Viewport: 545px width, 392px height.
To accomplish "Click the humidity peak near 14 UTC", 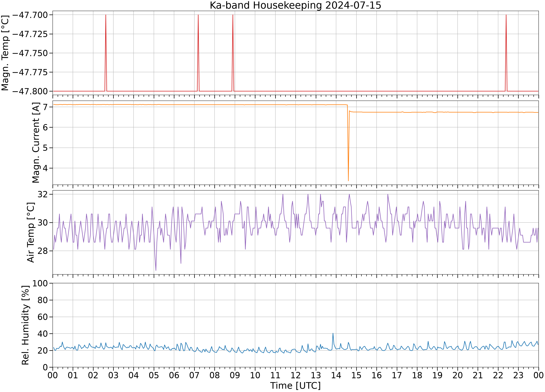I will [333, 333].
